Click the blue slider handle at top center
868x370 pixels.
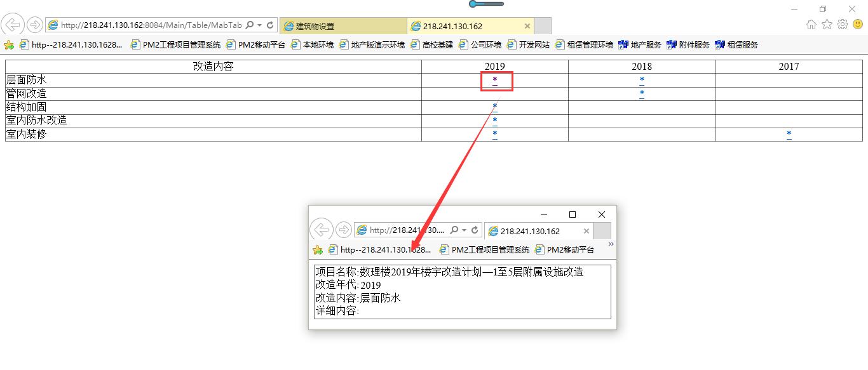pos(473,4)
